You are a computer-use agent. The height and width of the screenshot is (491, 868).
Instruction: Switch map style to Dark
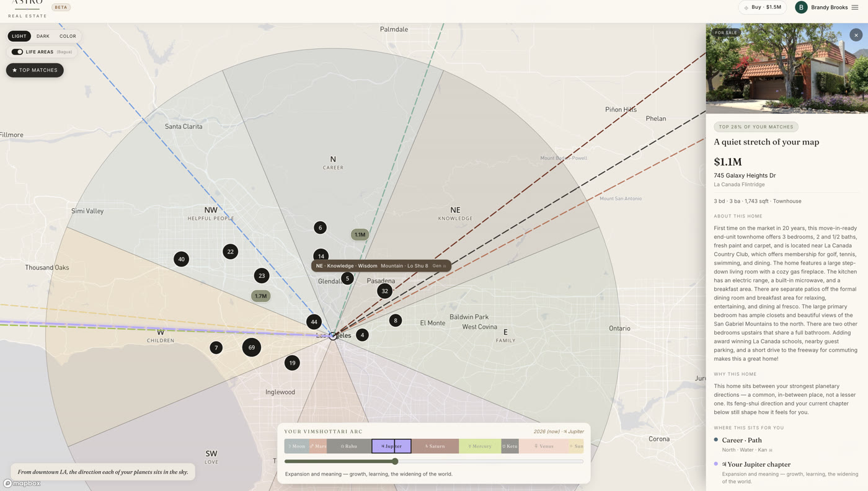tap(43, 36)
